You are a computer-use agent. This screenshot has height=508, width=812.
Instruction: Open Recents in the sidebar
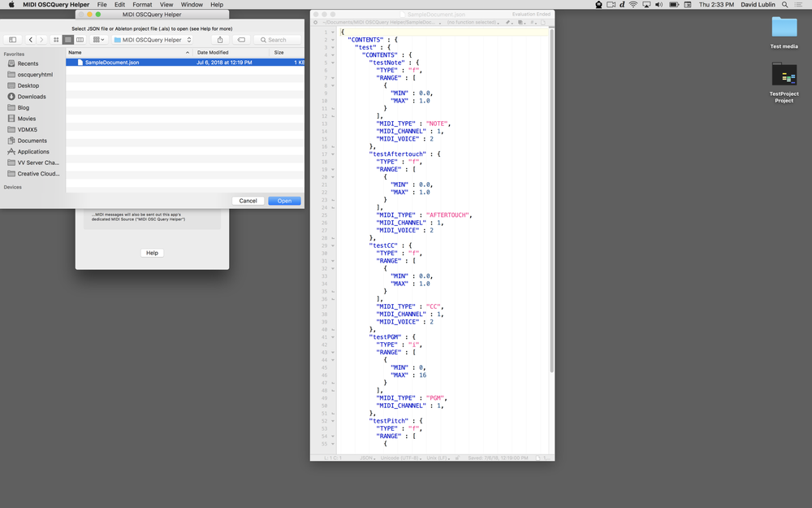28,63
